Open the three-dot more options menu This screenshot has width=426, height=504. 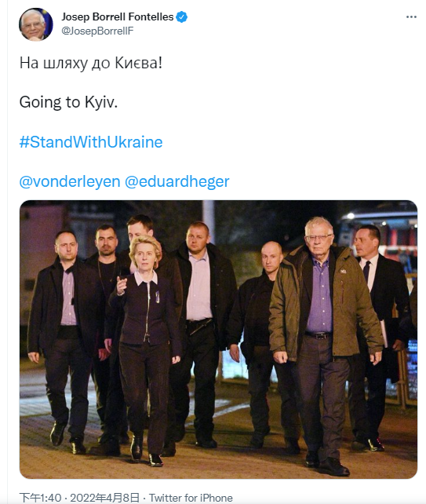tap(411, 17)
